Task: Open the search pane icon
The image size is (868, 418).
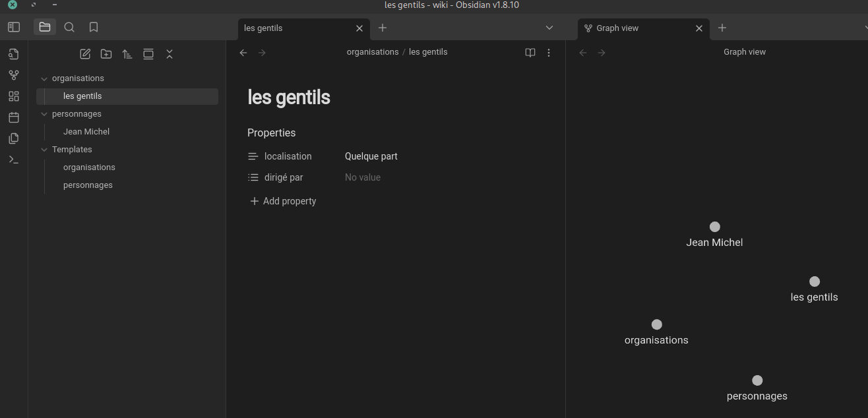Action: point(69,27)
